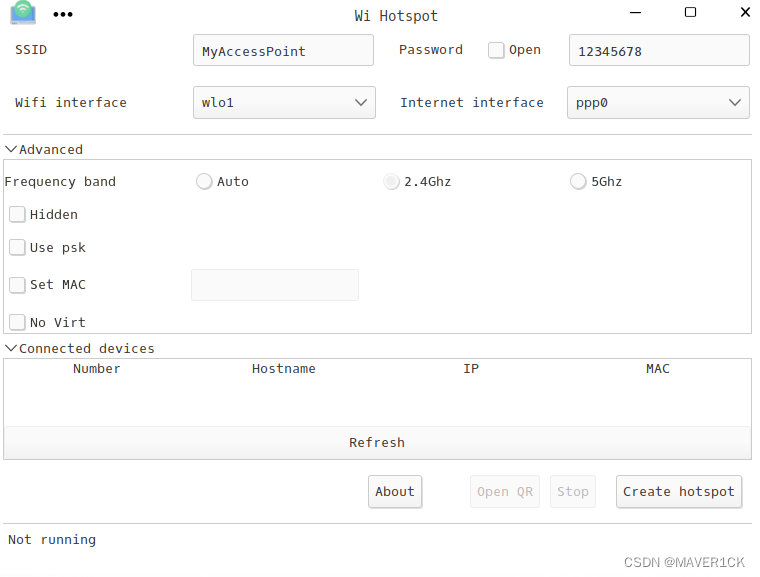Image resolution: width=760 pixels, height=577 pixels.
Task: Maximize the Wi Hotspot window
Action: (690, 12)
